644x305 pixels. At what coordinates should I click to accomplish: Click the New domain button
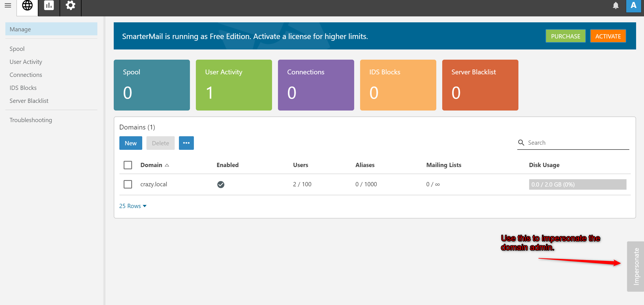click(x=131, y=143)
